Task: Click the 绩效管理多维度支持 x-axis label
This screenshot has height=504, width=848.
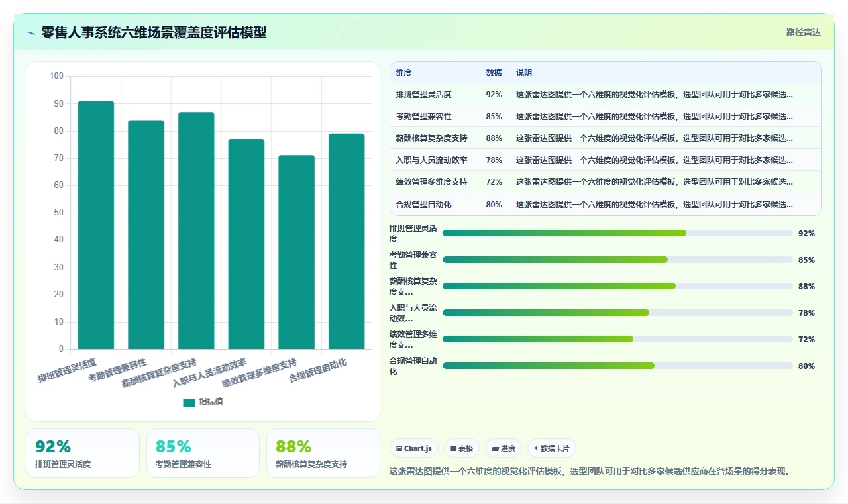Action: [259, 374]
